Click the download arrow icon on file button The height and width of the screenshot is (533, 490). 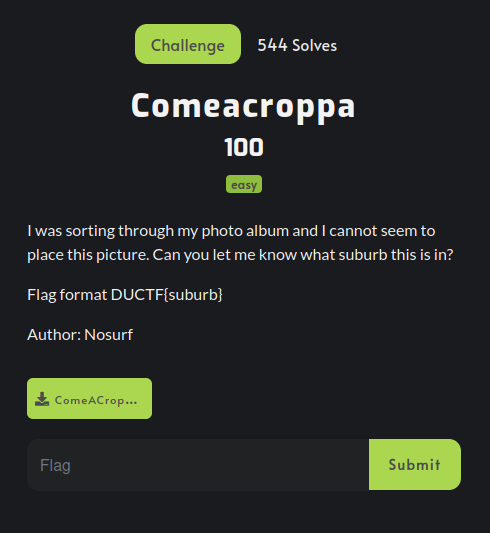click(x=42, y=399)
